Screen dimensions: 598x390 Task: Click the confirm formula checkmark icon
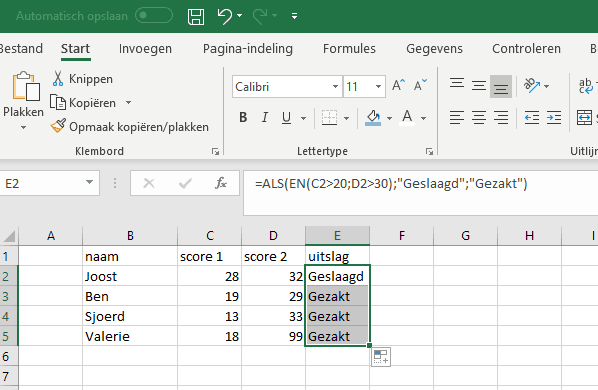[x=185, y=183]
